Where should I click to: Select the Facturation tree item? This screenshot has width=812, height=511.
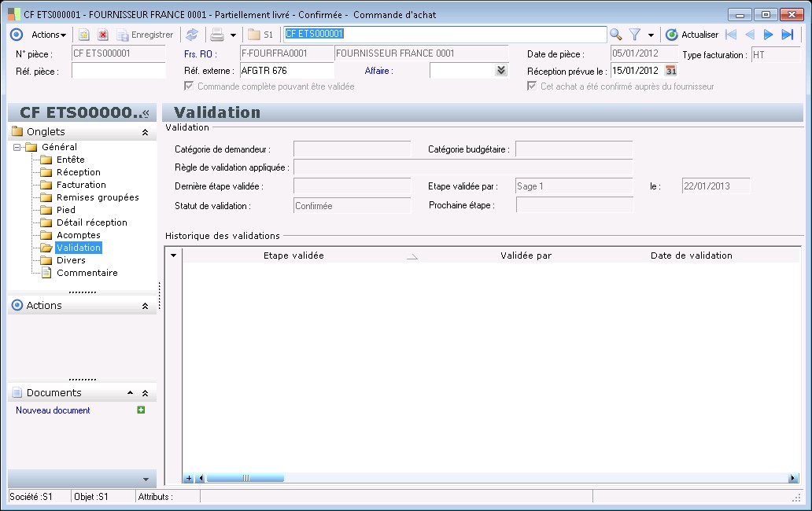point(81,185)
